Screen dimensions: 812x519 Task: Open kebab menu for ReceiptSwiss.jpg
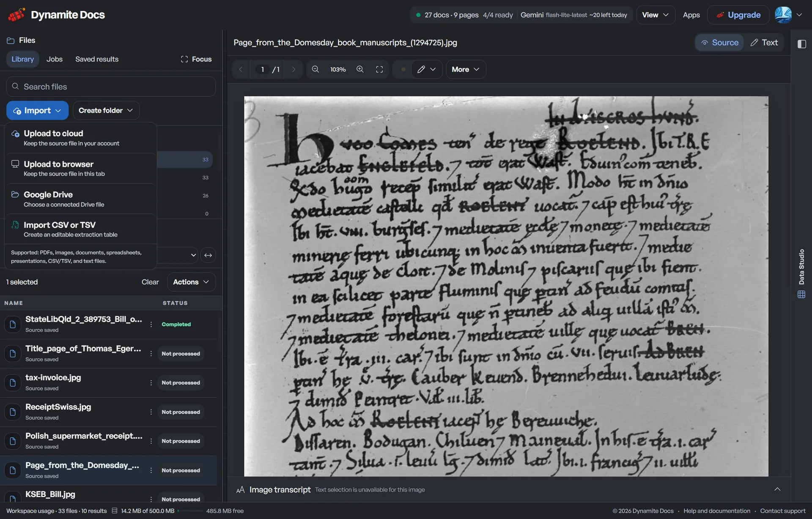(151, 412)
